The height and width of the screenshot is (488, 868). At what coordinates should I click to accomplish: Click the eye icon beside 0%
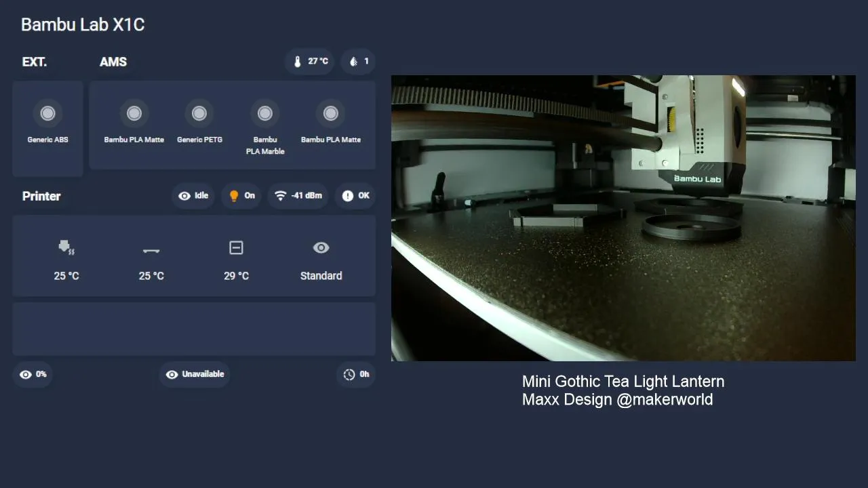pos(26,374)
